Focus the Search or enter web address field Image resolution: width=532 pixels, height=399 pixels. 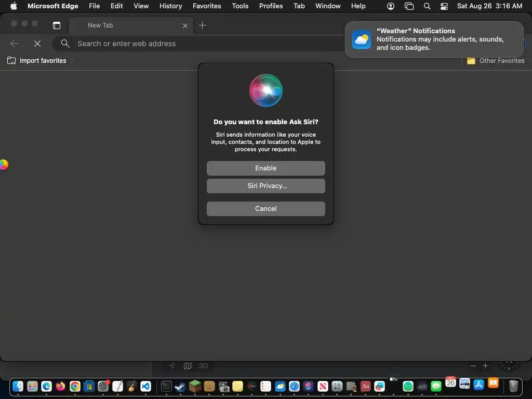pos(204,44)
